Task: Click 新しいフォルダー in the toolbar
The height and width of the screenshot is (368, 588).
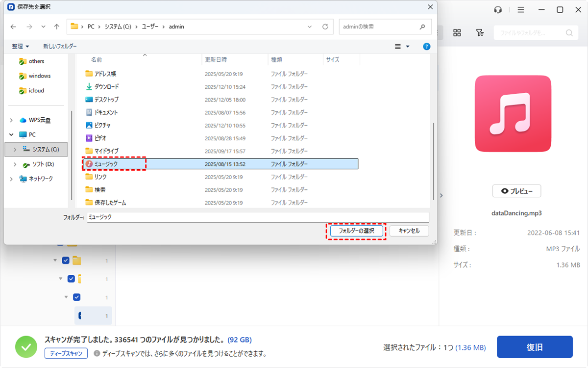Action: pos(60,46)
